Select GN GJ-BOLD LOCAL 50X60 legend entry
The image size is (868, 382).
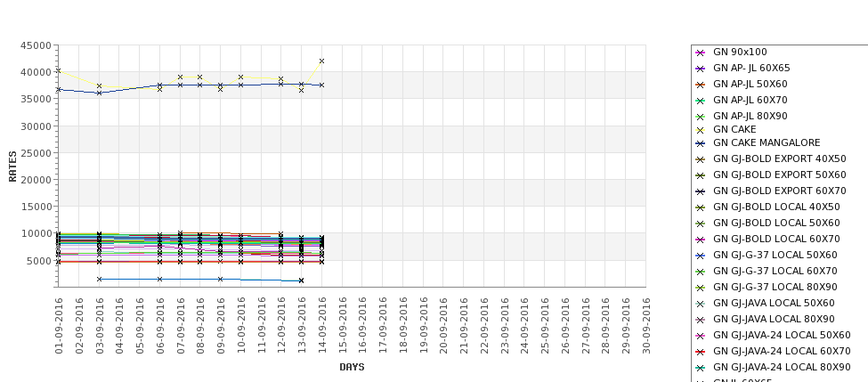pos(767,224)
